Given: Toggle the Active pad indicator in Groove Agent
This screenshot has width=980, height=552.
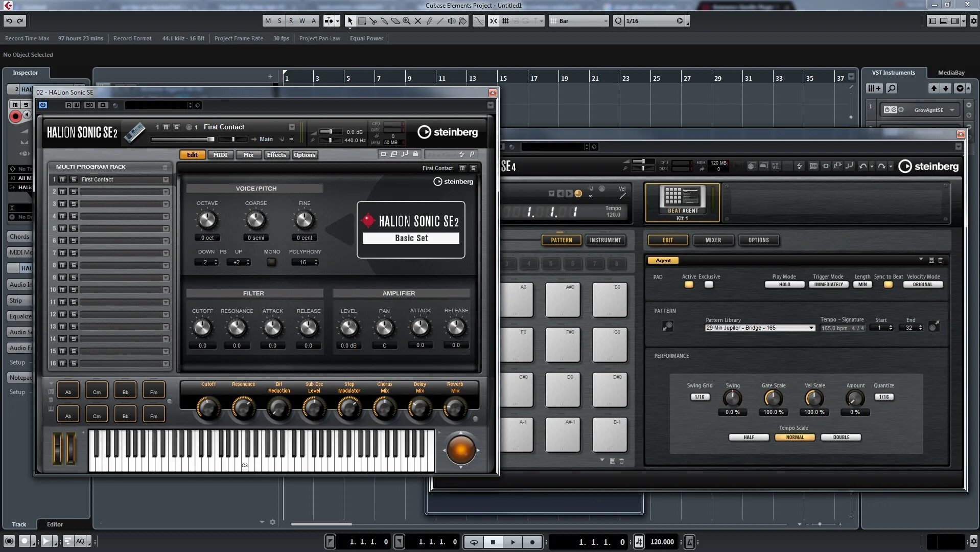Looking at the screenshot, I should [689, 285].
